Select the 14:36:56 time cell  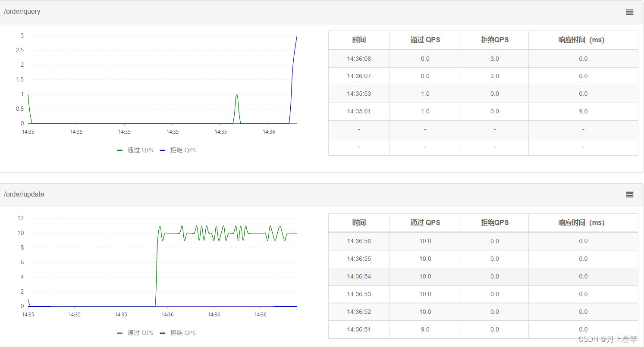click(359, 241)
